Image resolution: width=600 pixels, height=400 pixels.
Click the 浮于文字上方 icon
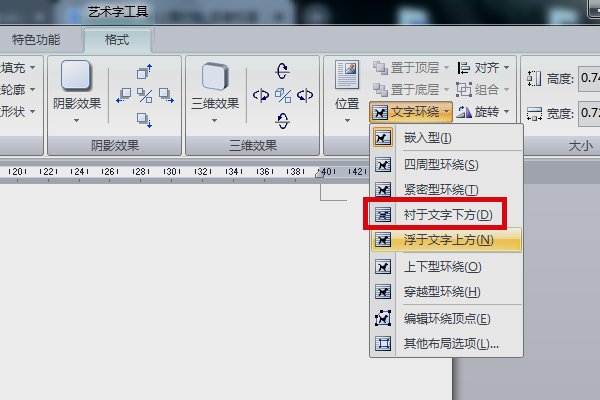click(x=383, y=240)
